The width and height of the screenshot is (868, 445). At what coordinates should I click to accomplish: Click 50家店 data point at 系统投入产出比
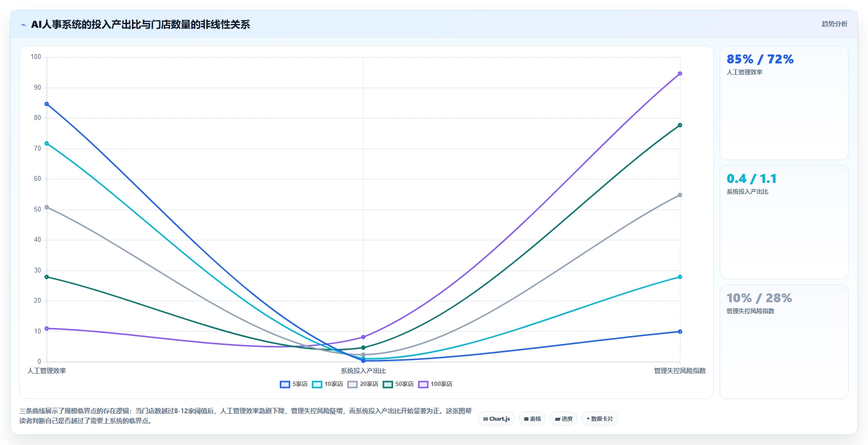point(363,348)
